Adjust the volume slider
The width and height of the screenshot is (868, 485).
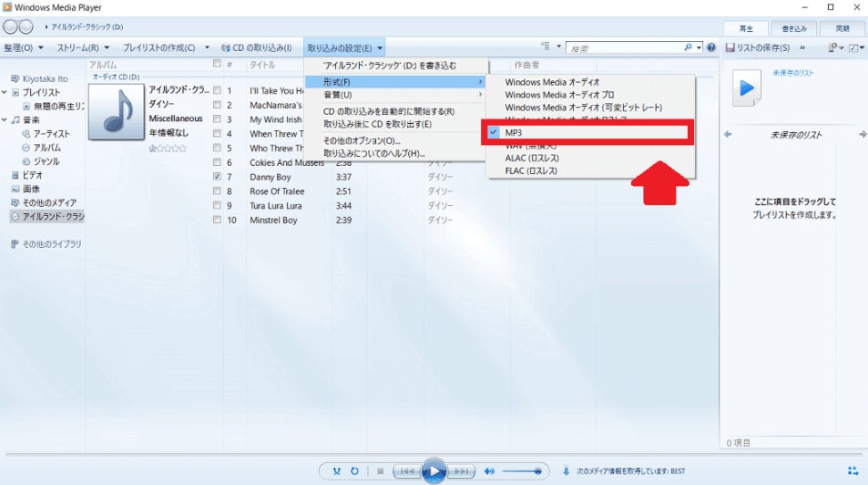pos(522,471)
